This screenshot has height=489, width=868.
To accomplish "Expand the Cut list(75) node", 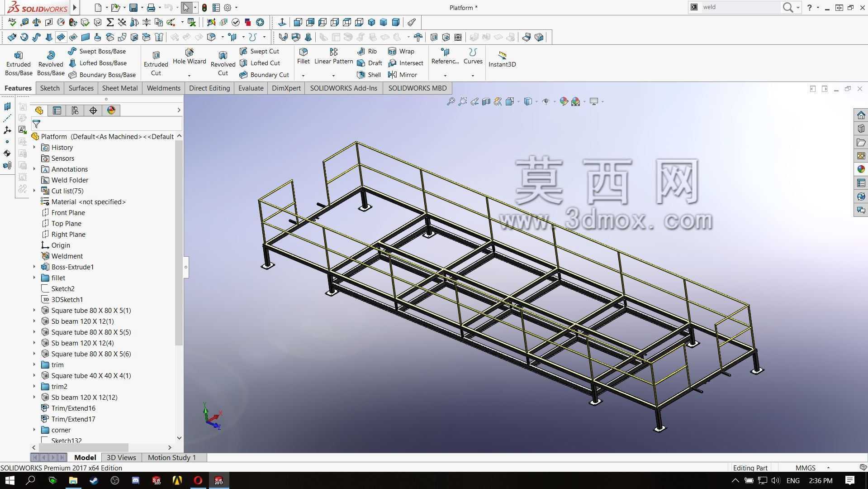I will (34, 191).
